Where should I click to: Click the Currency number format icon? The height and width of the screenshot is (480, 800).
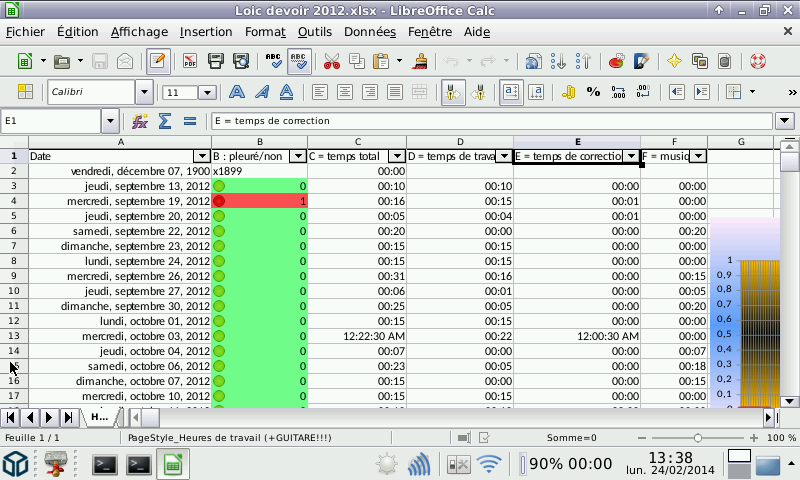[x=568, y=92]
